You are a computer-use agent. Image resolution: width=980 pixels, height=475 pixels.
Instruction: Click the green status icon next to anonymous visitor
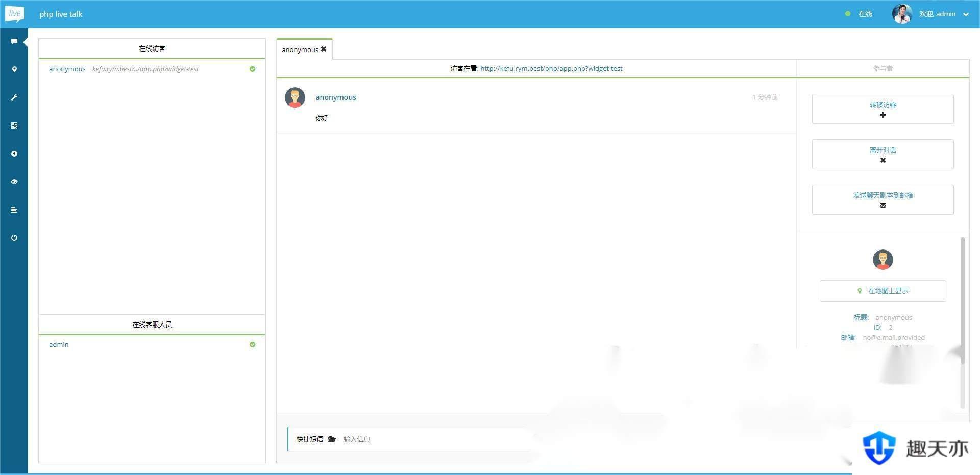pyautogui.click(x=252, y=69)
